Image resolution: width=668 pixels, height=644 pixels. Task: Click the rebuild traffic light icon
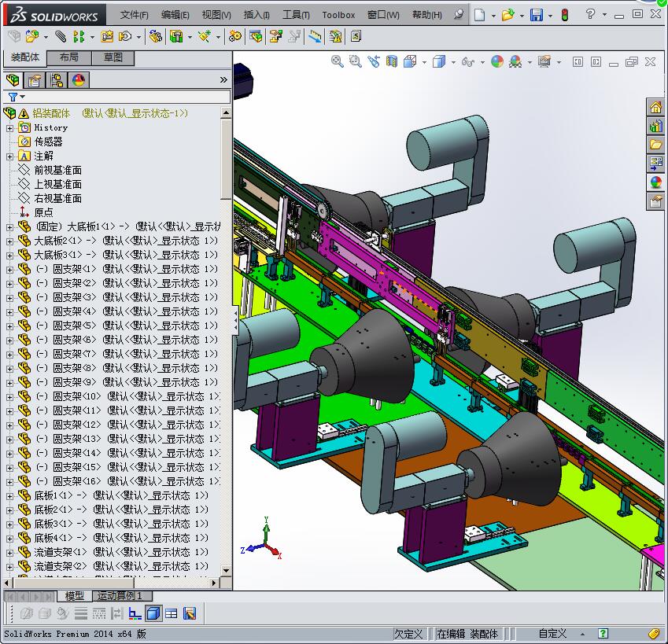click(564, 15)
